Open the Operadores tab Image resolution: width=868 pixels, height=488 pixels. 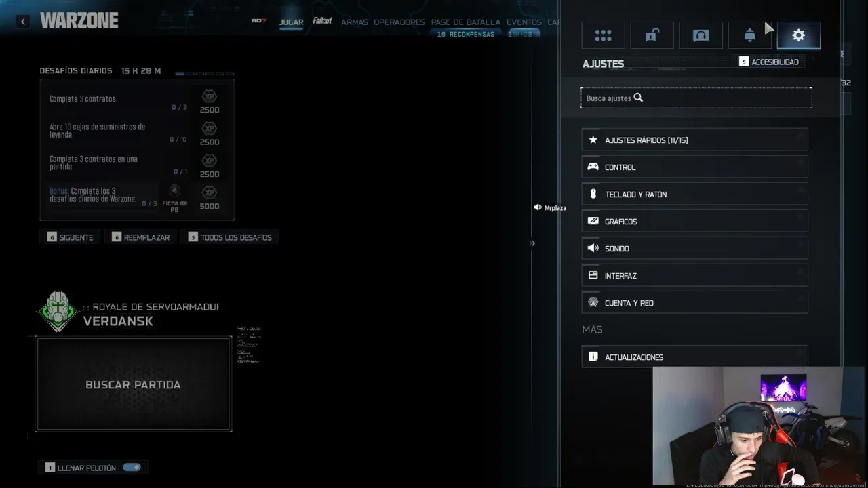point(399,22)
